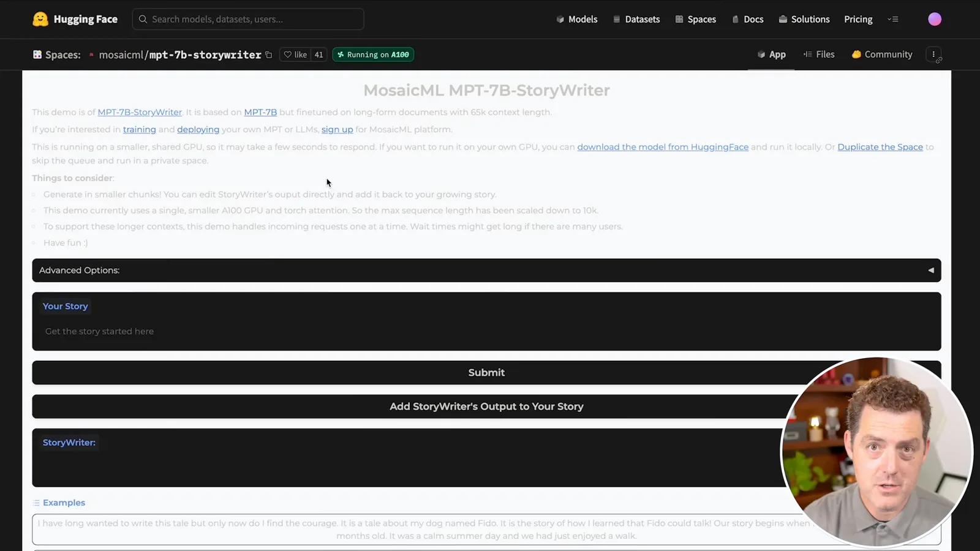Switch to the App tab
Screen dimensions: 980x551
coord(771,54)
